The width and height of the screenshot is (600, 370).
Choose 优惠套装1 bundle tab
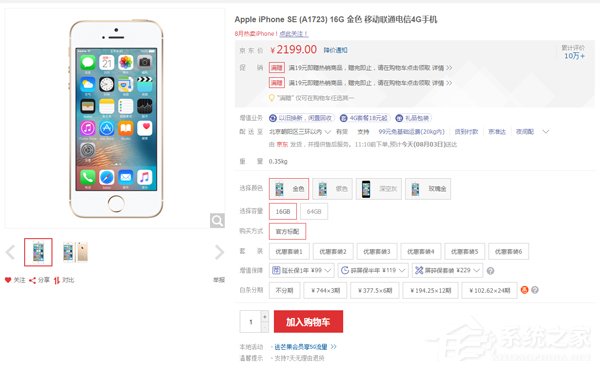click(289, 251)
